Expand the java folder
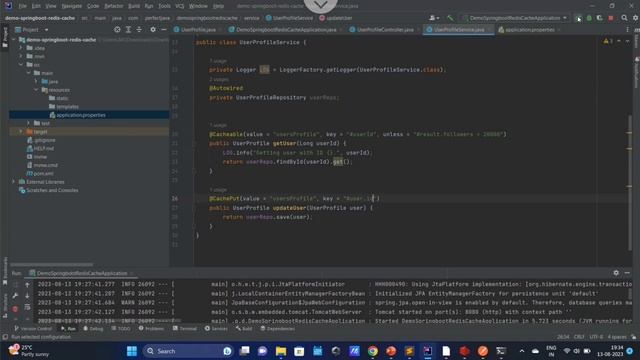The image size is (640, 360). point(36,81)
